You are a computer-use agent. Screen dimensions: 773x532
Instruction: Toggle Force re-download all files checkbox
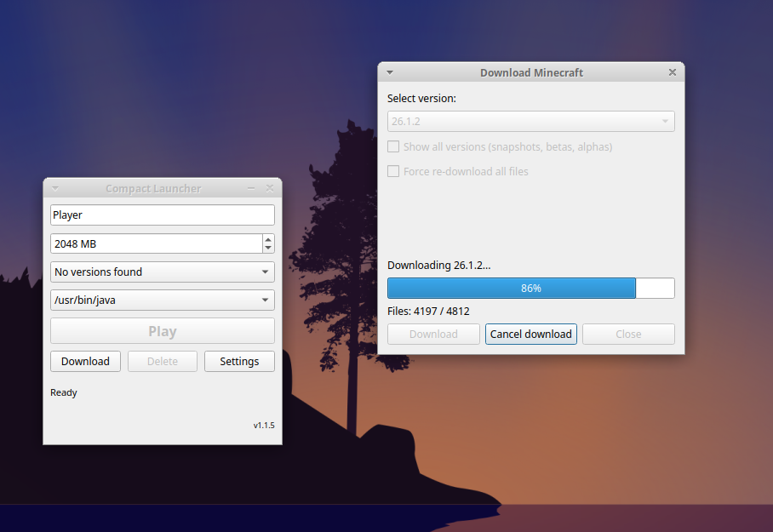click(393, 171)
